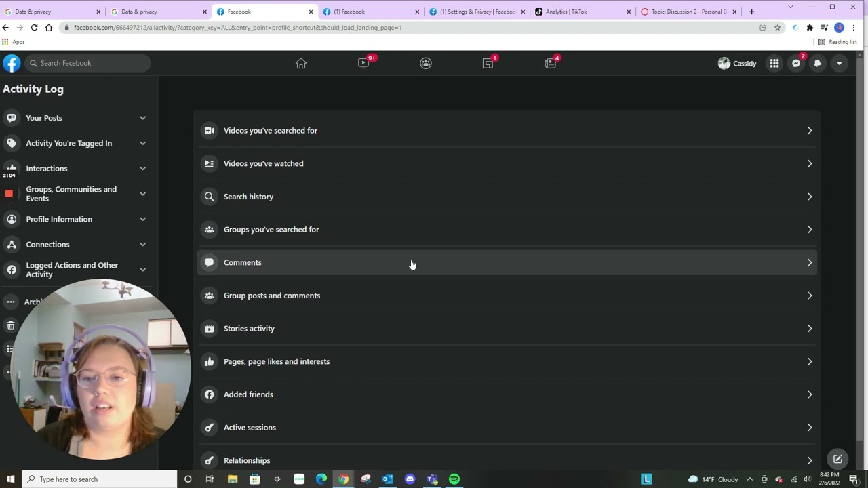Open Facebook Watch video icon
Viewport: 868px width, 488px height.
363,63
